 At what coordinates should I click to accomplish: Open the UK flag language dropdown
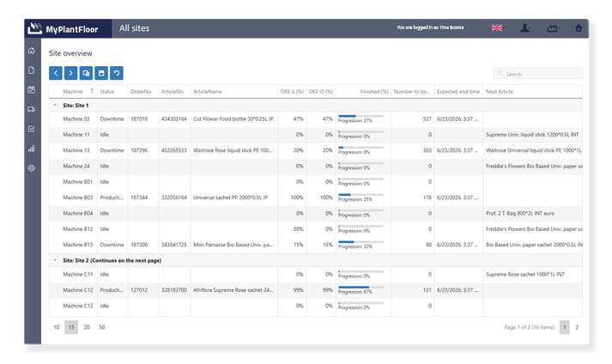498,27
